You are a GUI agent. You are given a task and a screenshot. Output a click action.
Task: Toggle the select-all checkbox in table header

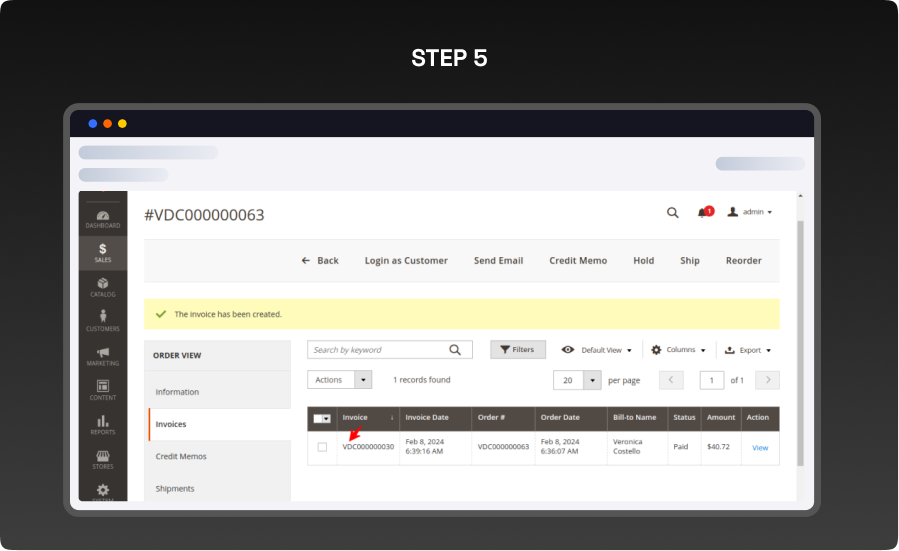click(320, 418)
